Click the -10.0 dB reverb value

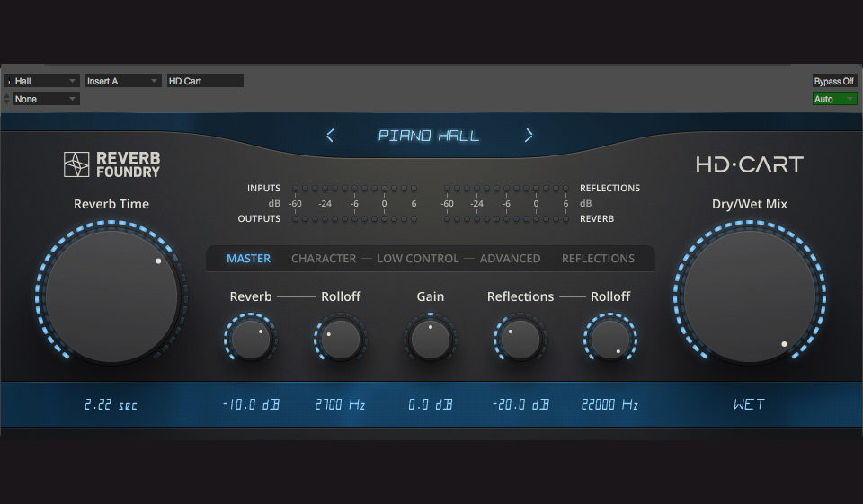tap(251, 405)
